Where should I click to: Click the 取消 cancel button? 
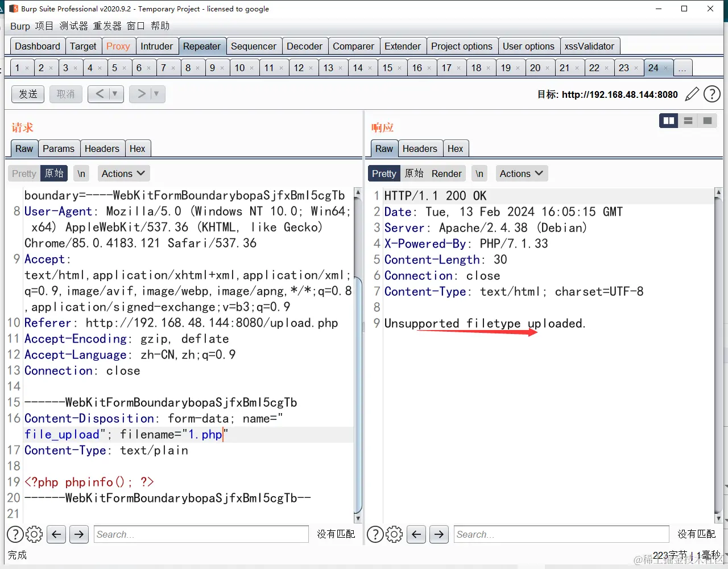[x=65, y=94]
